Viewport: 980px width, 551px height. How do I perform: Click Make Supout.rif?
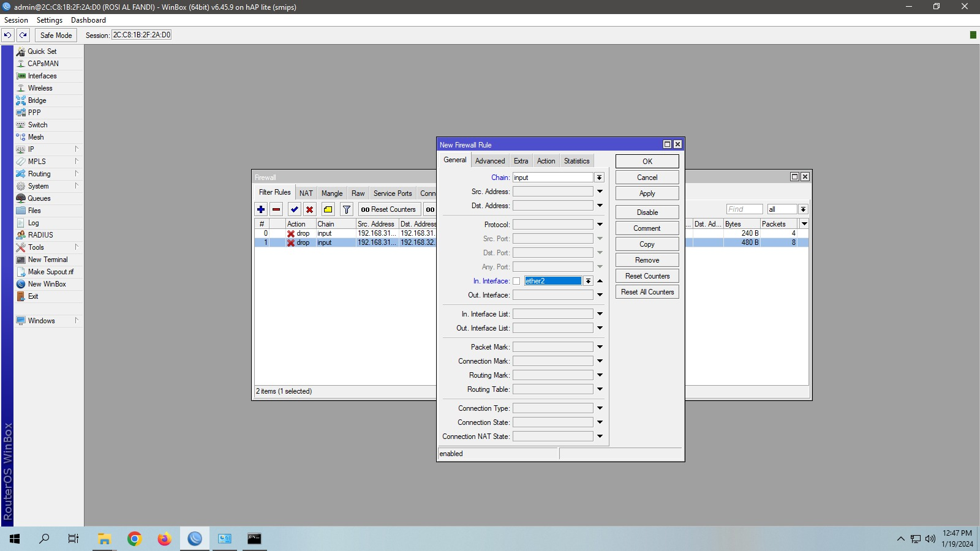[50, 272]
